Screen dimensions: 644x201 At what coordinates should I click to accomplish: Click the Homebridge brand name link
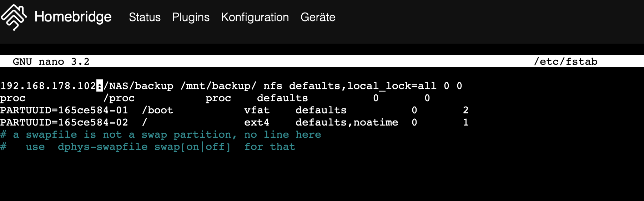(x=73, y=17)
